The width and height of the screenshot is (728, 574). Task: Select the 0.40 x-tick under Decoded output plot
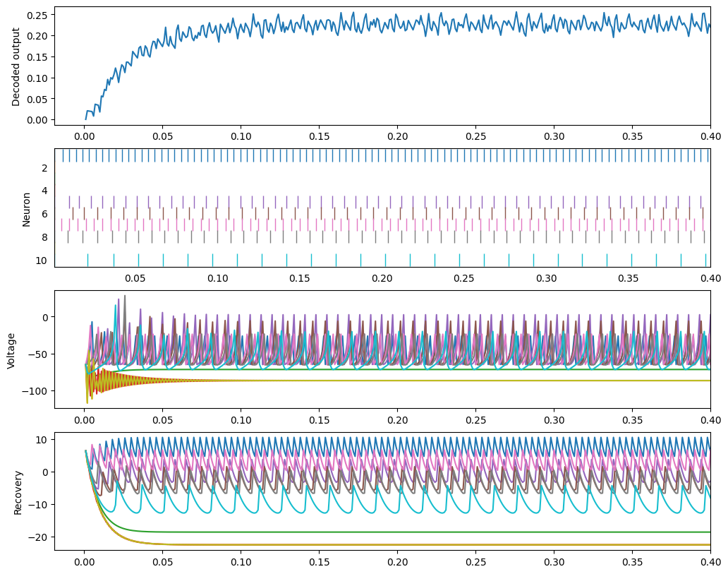(711, 136)
